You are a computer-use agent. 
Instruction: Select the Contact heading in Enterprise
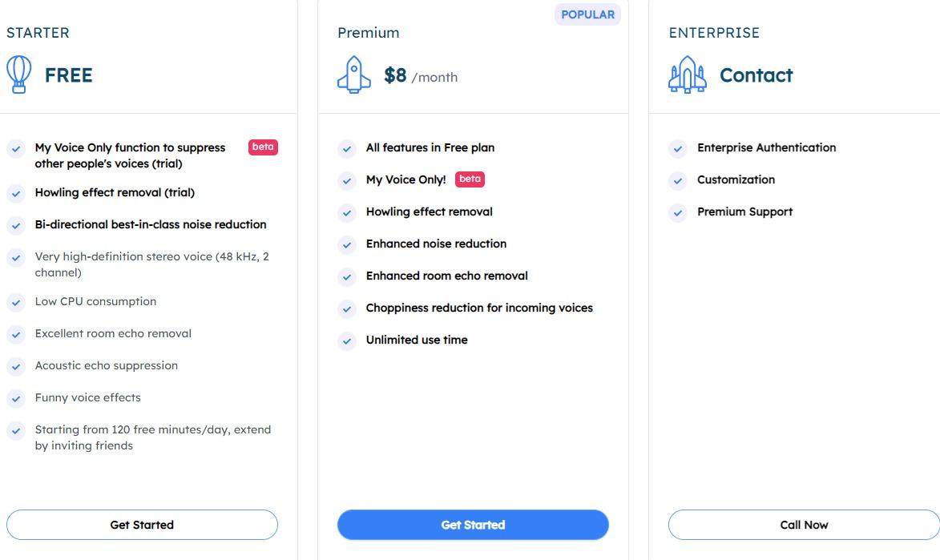click(756, 75)
